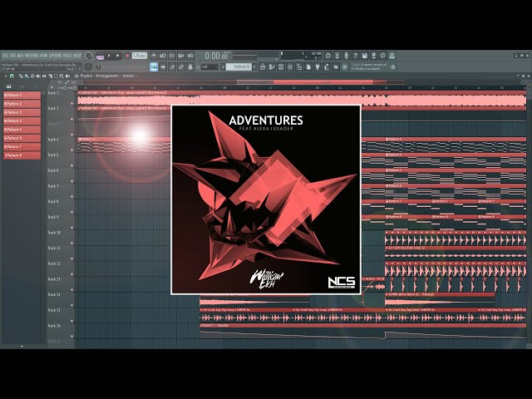Open the Cell snap dropdown
This screenshot has width=532, height=399.
[x=209, y=66]
